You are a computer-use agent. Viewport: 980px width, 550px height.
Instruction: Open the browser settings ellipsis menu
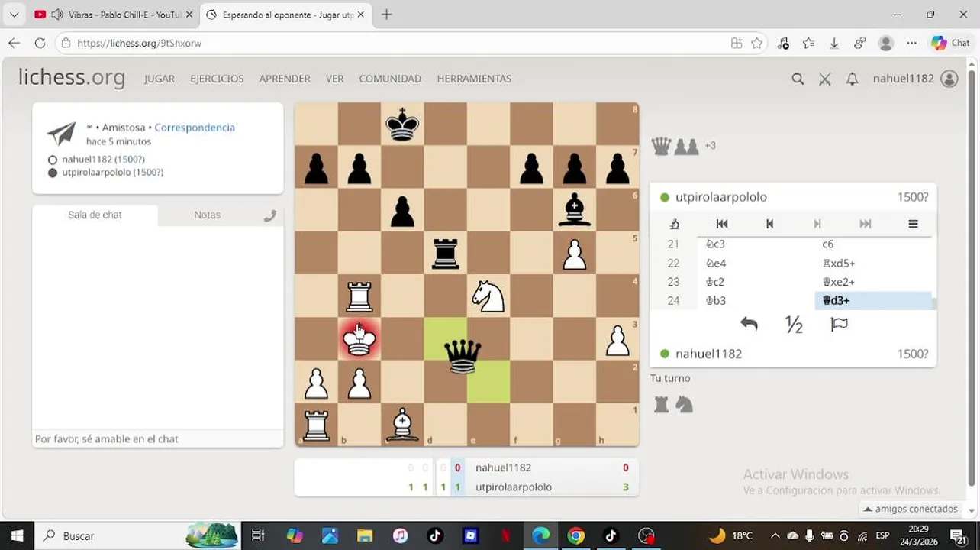911,44
